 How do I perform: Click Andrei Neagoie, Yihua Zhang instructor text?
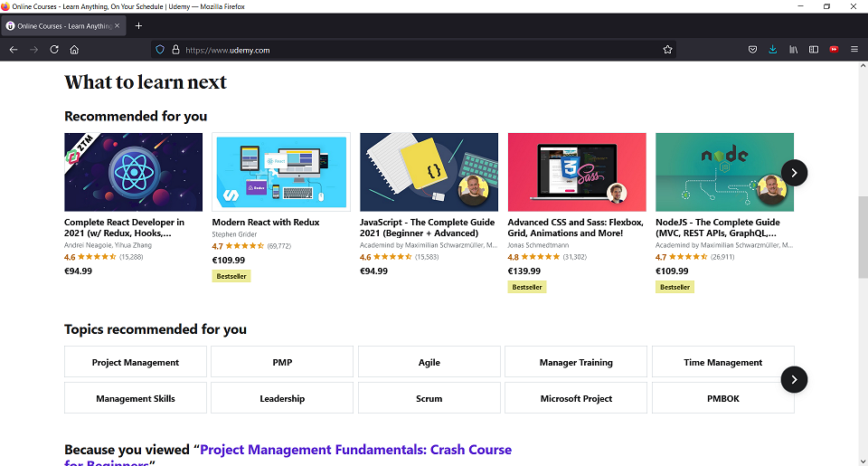108,245
